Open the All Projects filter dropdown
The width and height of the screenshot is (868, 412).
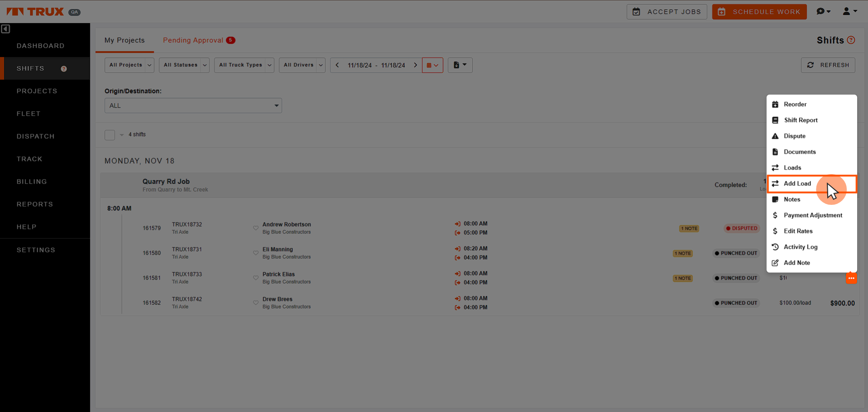tap(129, 65)
